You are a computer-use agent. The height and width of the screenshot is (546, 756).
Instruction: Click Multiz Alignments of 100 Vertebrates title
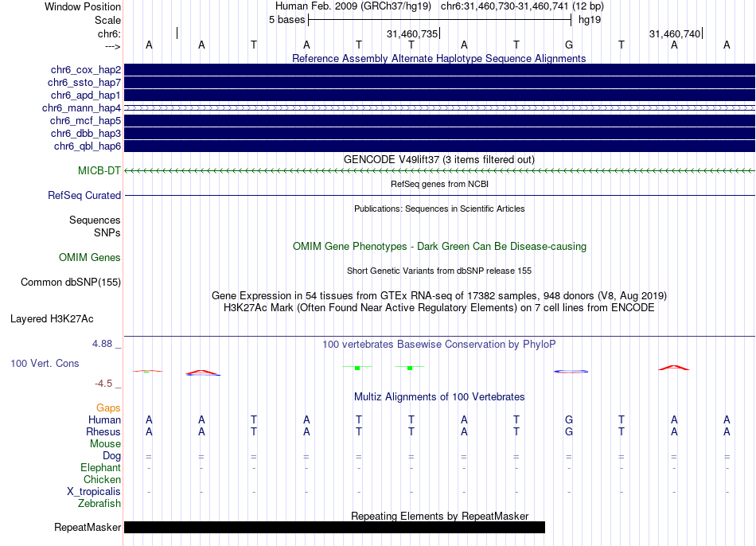[439, 397]
